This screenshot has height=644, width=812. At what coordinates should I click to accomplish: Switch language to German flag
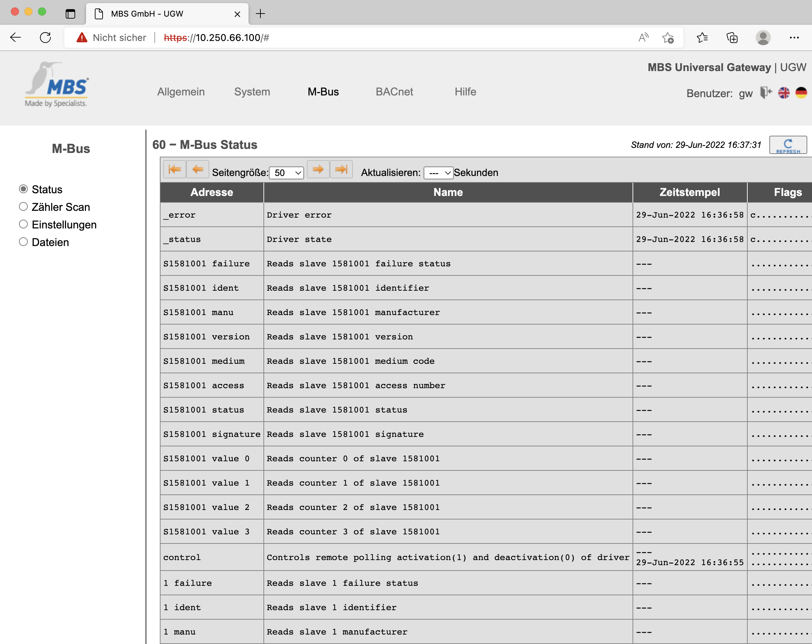801,93
